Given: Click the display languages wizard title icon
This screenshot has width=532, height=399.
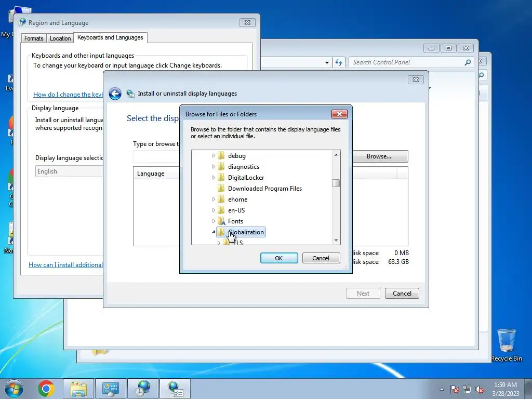Looking at the screenshot, I should (x=130, y=94).
